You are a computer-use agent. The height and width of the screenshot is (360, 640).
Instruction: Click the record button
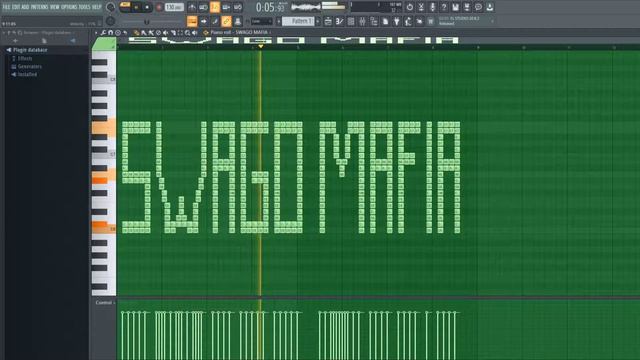[x=159, y=7]
